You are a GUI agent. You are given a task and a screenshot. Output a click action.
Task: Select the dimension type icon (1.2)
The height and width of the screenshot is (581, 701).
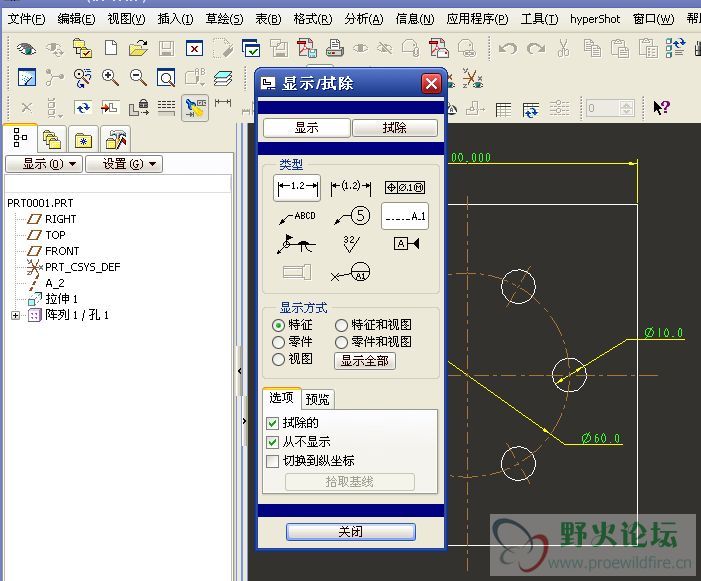coord(297,187)
